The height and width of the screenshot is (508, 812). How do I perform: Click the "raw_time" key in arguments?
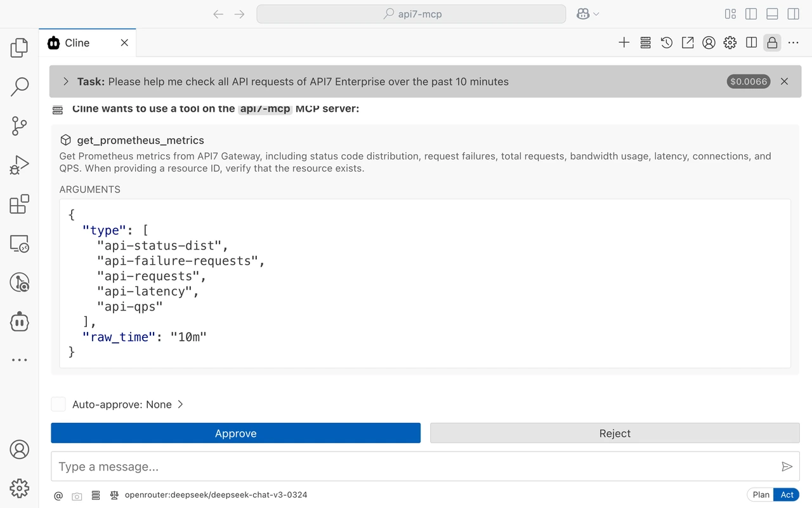coord(119,337)
